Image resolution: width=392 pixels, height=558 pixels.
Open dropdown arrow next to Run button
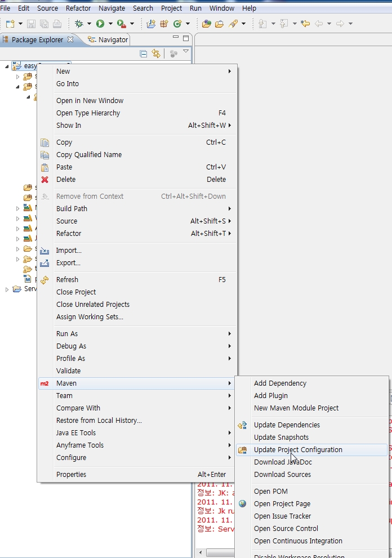tap(110, 24)
